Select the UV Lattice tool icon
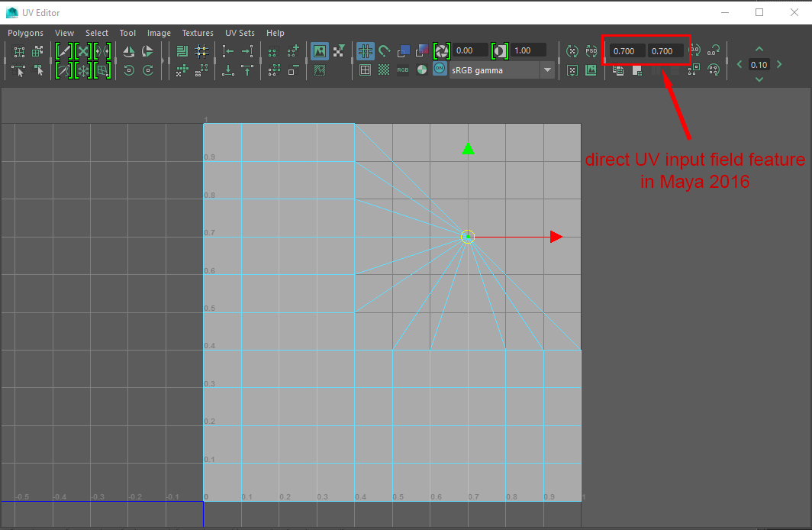The image size is (812, 530). [x=18, y=51]
